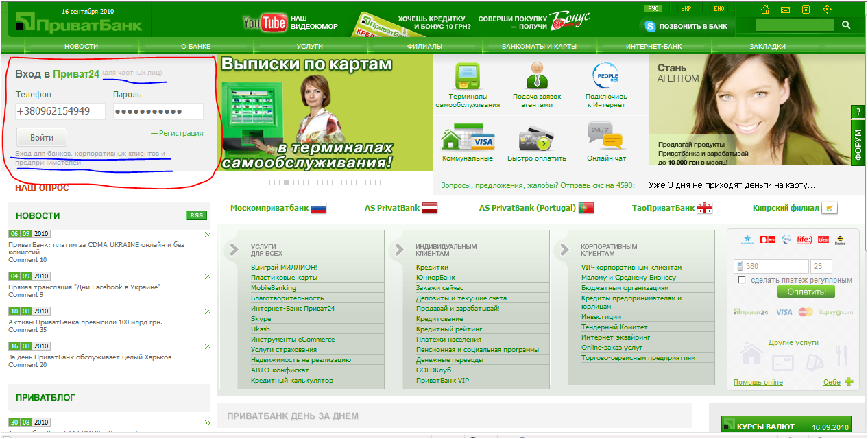Click the ФОРУМ side tab
The width and height of the screenshot is (868, 439).
pyautogui.click(x=858, y=144)
